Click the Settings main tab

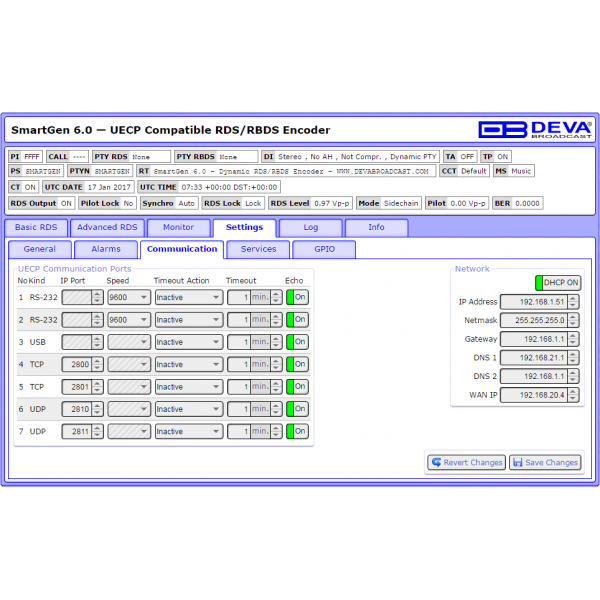point(245,228)
